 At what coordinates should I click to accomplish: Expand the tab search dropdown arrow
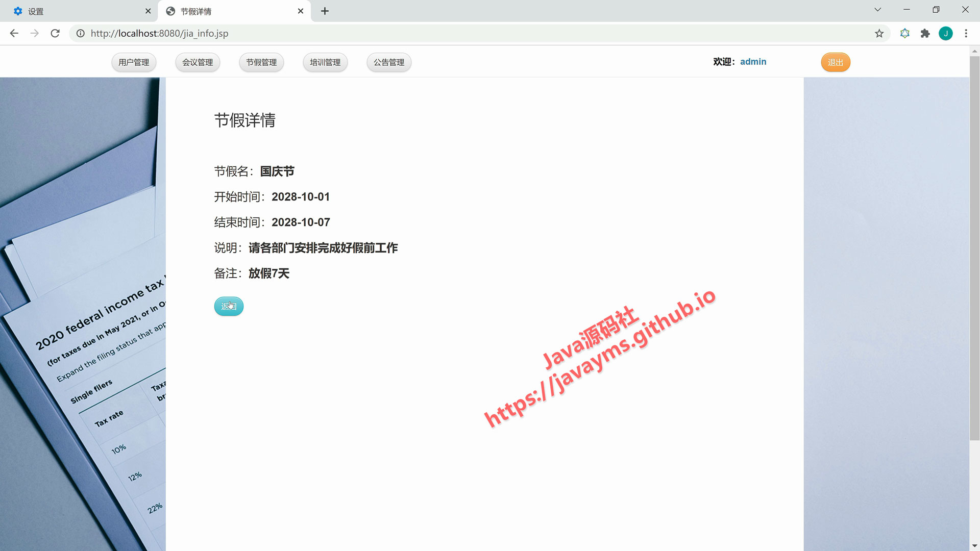pyautogui.click(x=877, y=10)
